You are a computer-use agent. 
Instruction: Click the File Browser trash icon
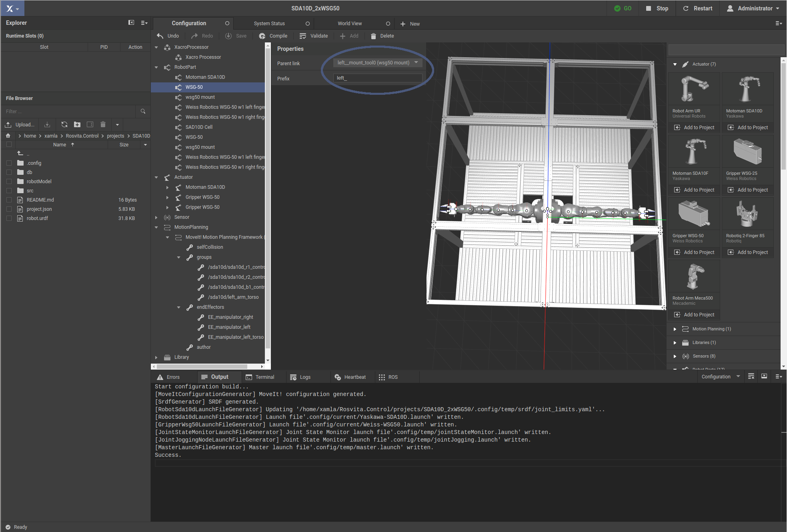pyautogui.click(x=103, y=124)
